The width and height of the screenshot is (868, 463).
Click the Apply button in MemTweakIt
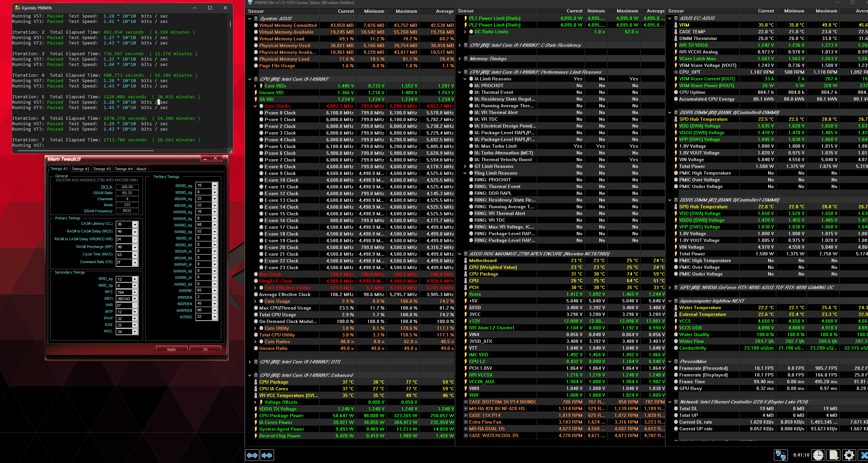tap(172, 349)
